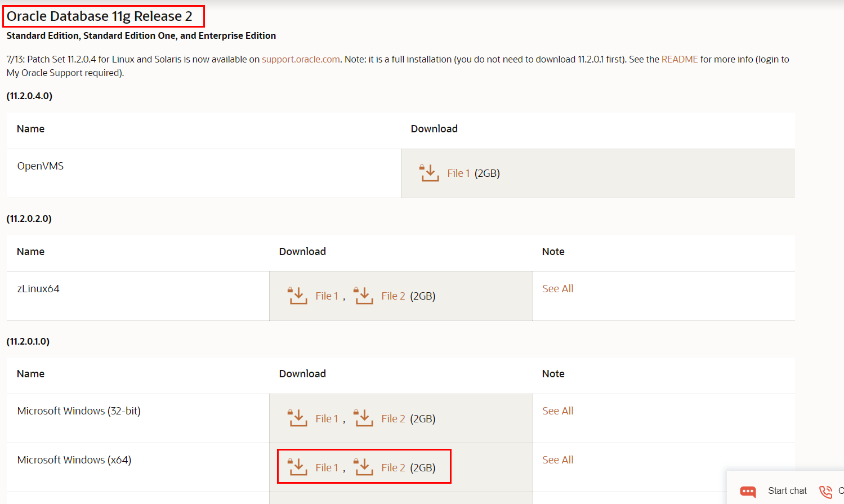Click the Oracle Database 11g Release 2 heading
Screen dimensions: 844x504
pos(100,16)
